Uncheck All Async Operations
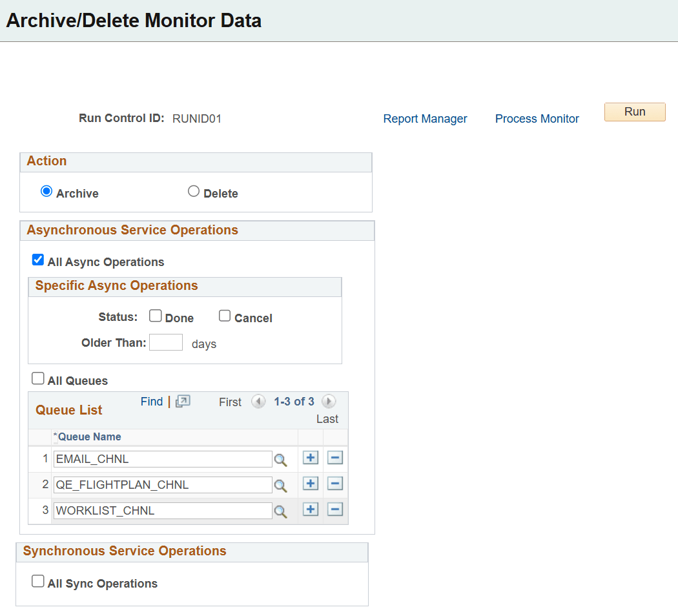This screenshot has width=678, height=616. click(37, 259)
